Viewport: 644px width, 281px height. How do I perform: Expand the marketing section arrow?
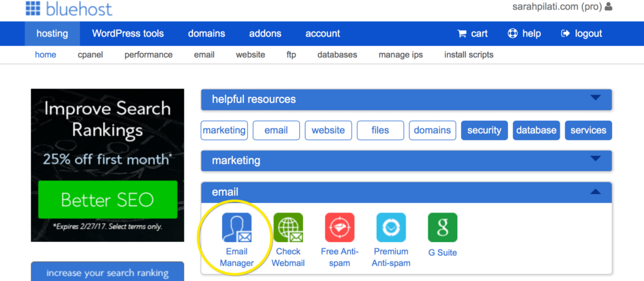coord(595,158)
